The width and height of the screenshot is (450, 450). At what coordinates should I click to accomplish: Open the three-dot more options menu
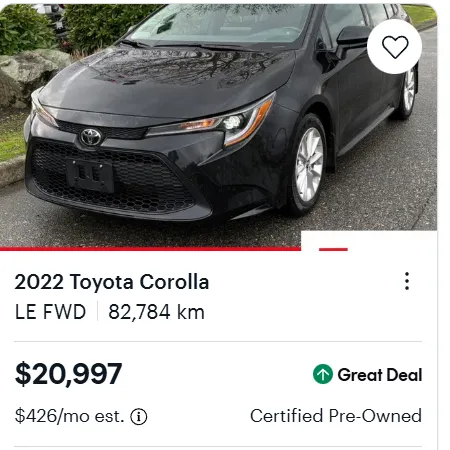tap(407, 281)
